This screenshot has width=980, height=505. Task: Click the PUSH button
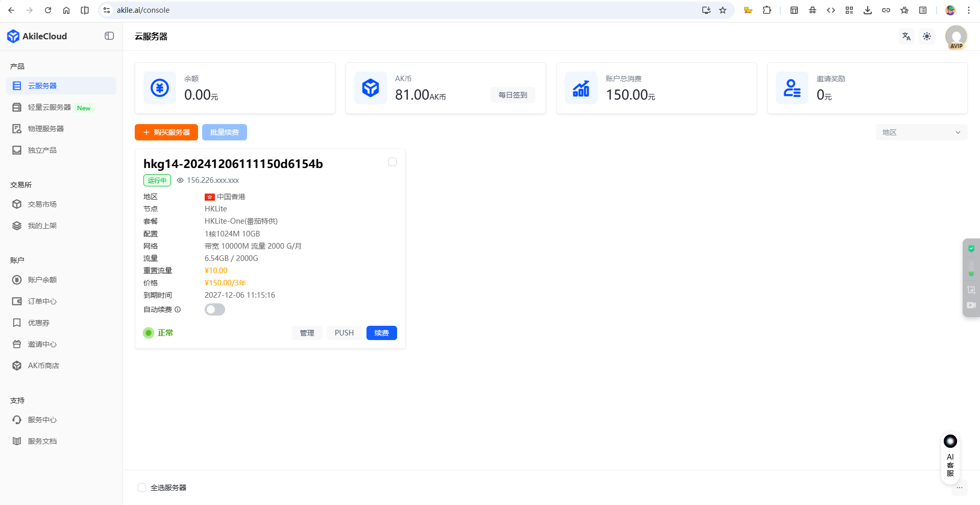pyautogui.click(x=344, y=333)
